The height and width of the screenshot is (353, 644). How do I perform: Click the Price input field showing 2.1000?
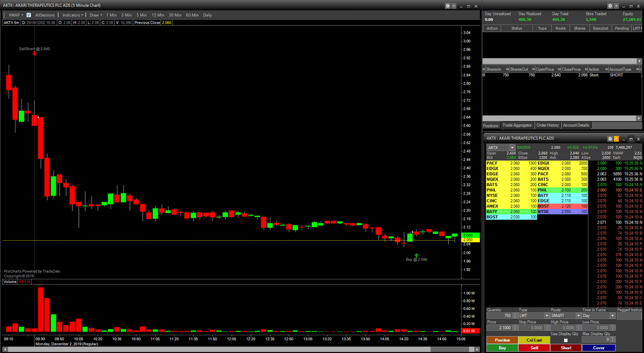click(x=499, y=328)
